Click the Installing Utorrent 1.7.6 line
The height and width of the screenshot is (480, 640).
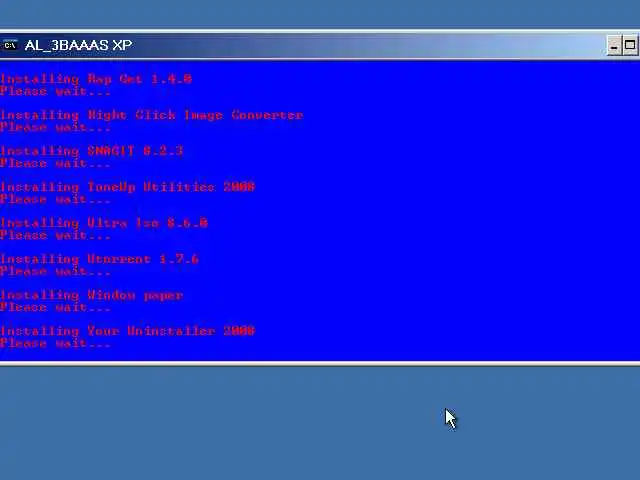tap(99, 259)
